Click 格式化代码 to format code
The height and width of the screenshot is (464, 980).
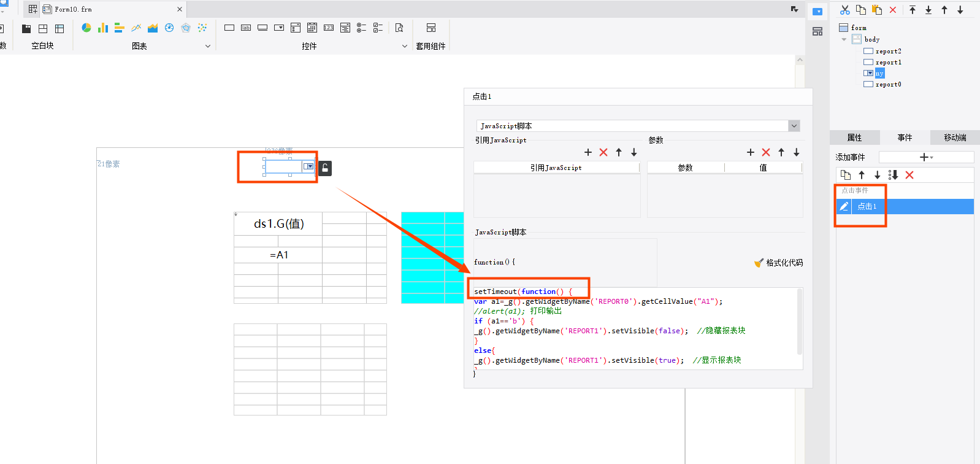[x=778, y=263]
